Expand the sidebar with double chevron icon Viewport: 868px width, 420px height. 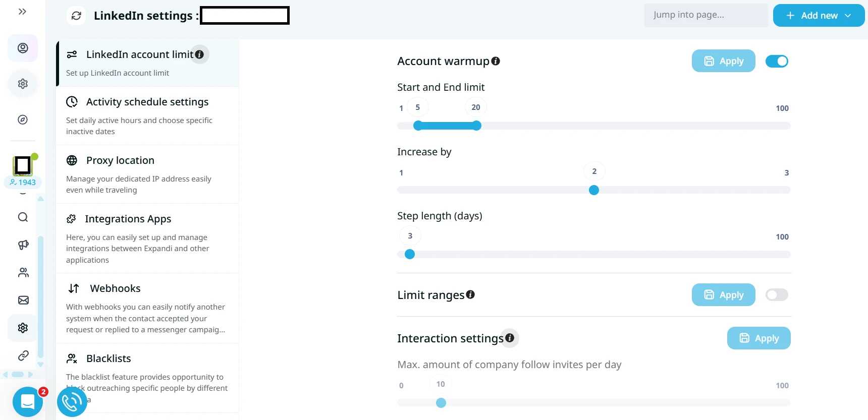[22, 12]
